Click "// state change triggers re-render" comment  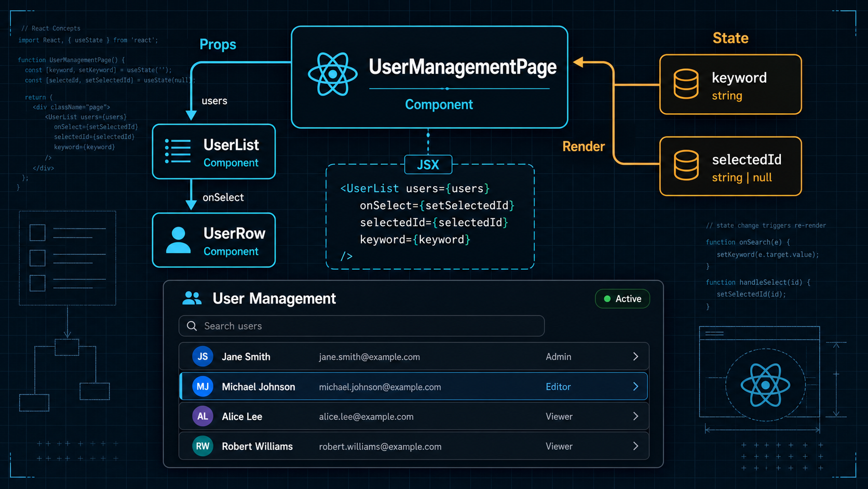766,226
